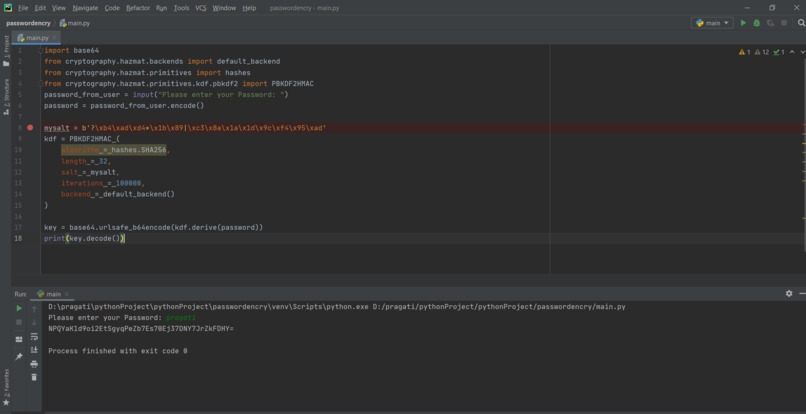Screen dimensions: 806x414
Task: Click the Run panel's stop process icon
Action: [x=19, y=322]
